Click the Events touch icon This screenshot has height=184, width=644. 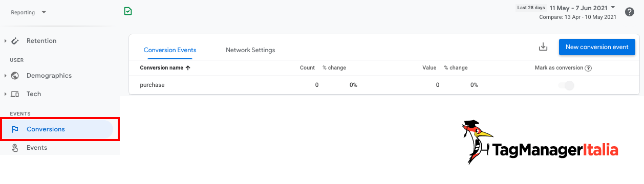tap(15, 148)
